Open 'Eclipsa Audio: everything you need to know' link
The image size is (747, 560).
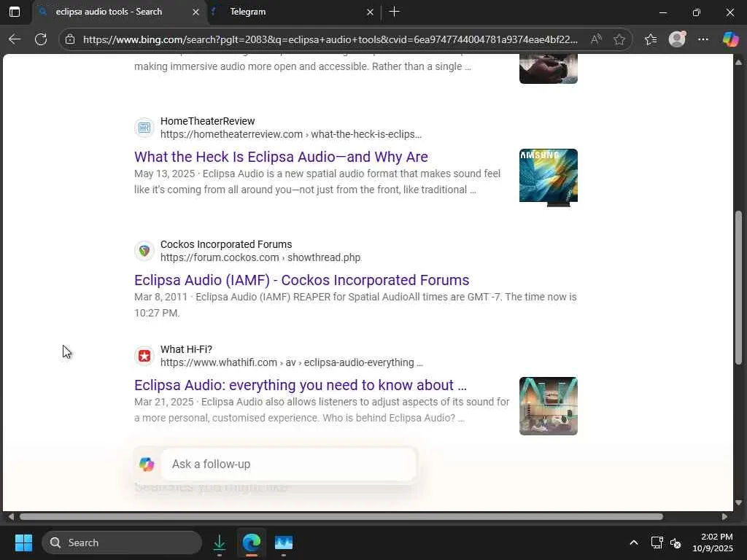tap(301, 385)
